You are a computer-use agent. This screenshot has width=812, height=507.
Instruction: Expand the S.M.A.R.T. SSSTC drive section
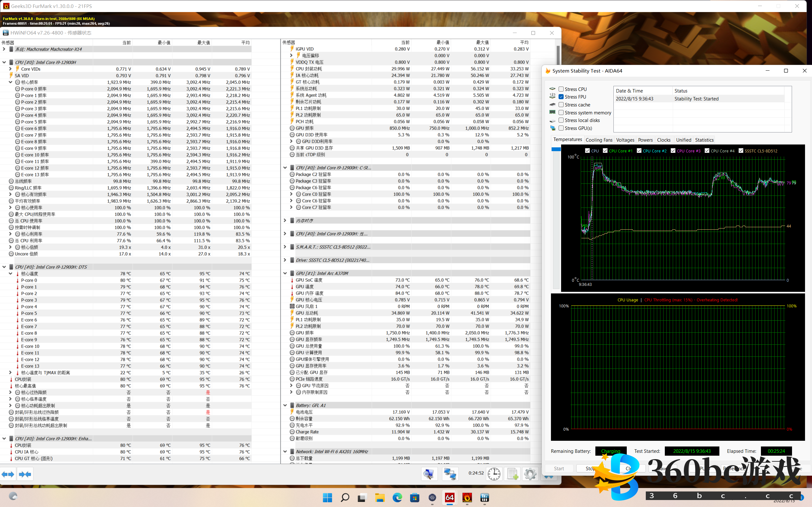[x=285, y=247]
